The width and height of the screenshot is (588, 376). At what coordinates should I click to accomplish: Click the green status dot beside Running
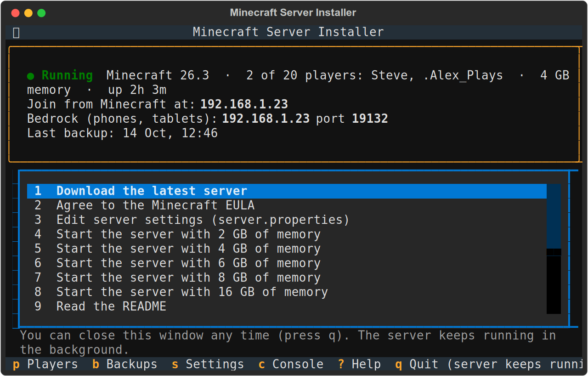[x=31, y=75]
